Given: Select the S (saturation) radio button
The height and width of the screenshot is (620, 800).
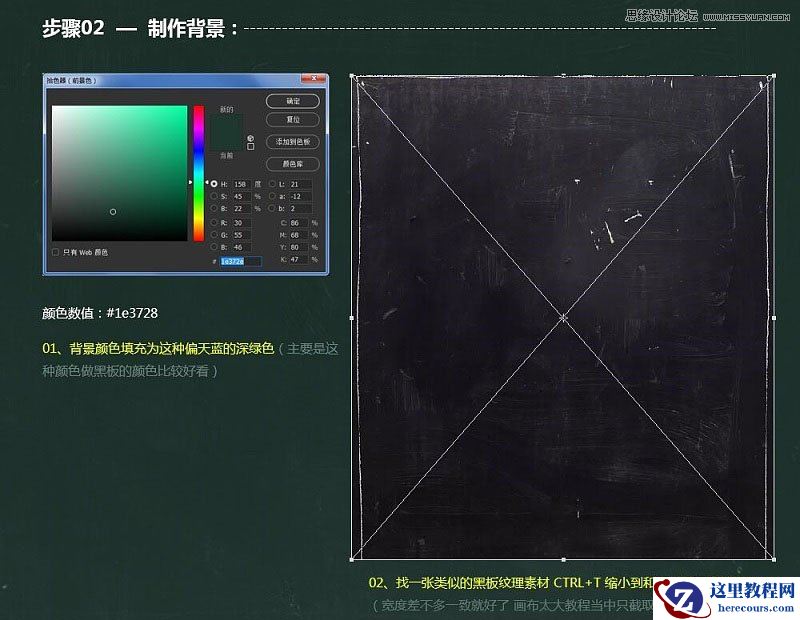Looking at the screenshot, I should pos(213,196).
